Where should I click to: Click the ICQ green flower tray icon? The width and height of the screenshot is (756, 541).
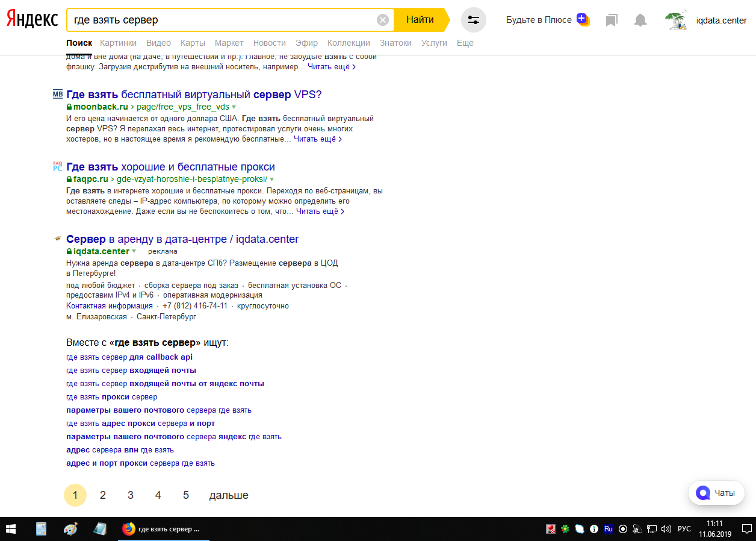pyautogui.click(x=565, y=529)
